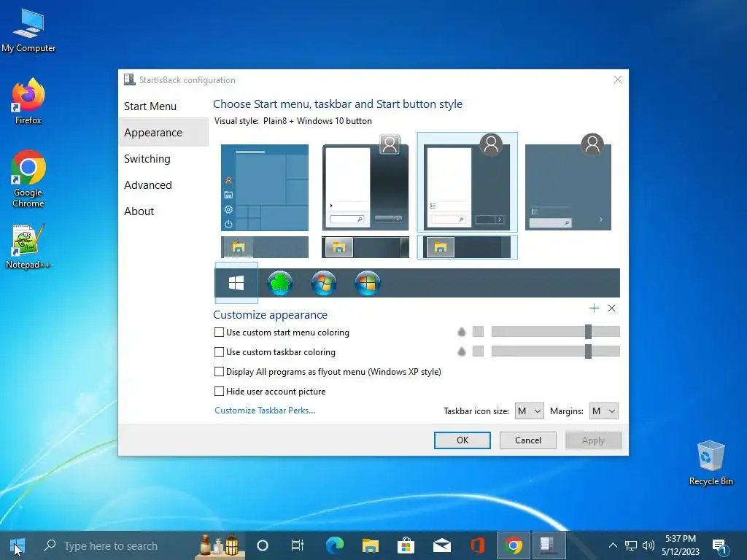Viewport: 747px width, 560px height.
Task: Click search highlight bottles icon in search box
Action: [220, 545]
